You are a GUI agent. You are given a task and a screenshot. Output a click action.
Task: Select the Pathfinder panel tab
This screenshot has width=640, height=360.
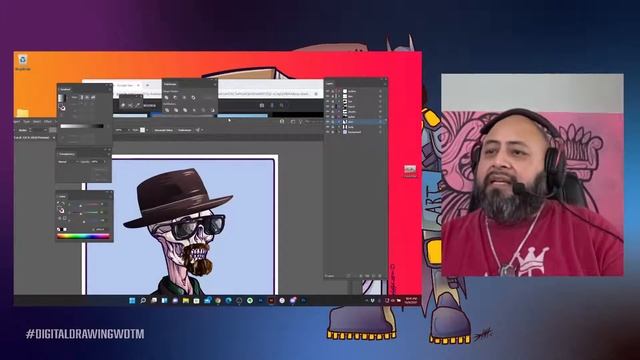(x=170, y=84)
